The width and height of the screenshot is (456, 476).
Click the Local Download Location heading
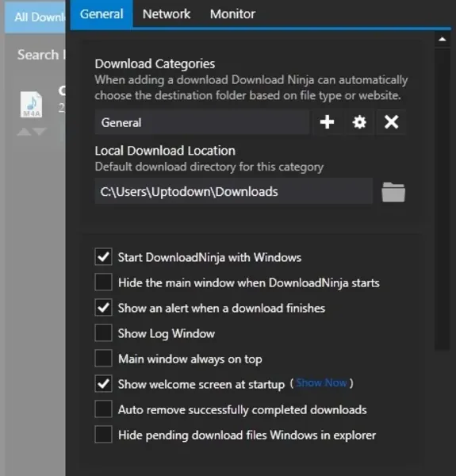coord(165,151)
